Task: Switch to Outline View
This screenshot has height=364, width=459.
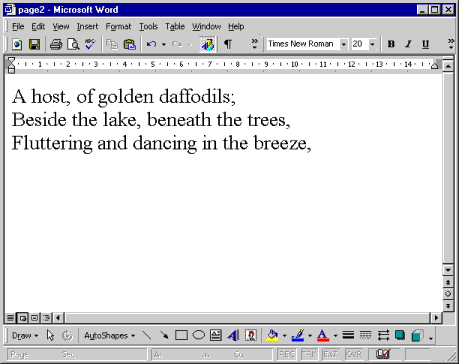Action: [x=46, y=318]
